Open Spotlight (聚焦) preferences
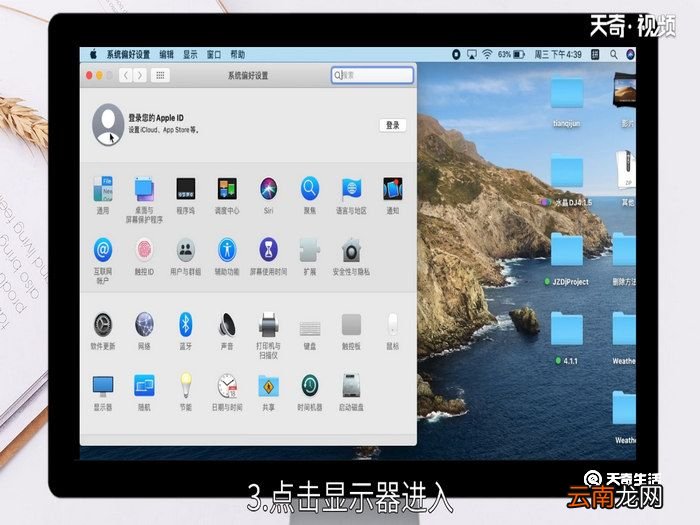 pos(310,189)
